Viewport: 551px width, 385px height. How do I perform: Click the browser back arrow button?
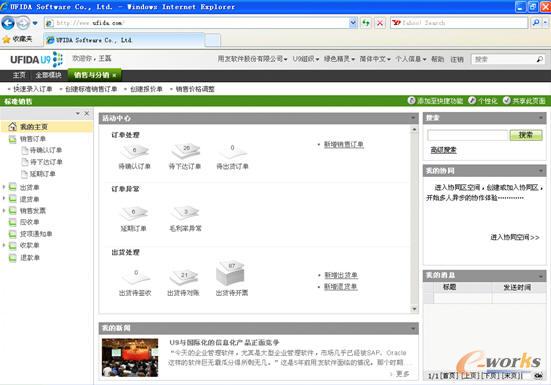pyautogui.click(x=8, y=23)
